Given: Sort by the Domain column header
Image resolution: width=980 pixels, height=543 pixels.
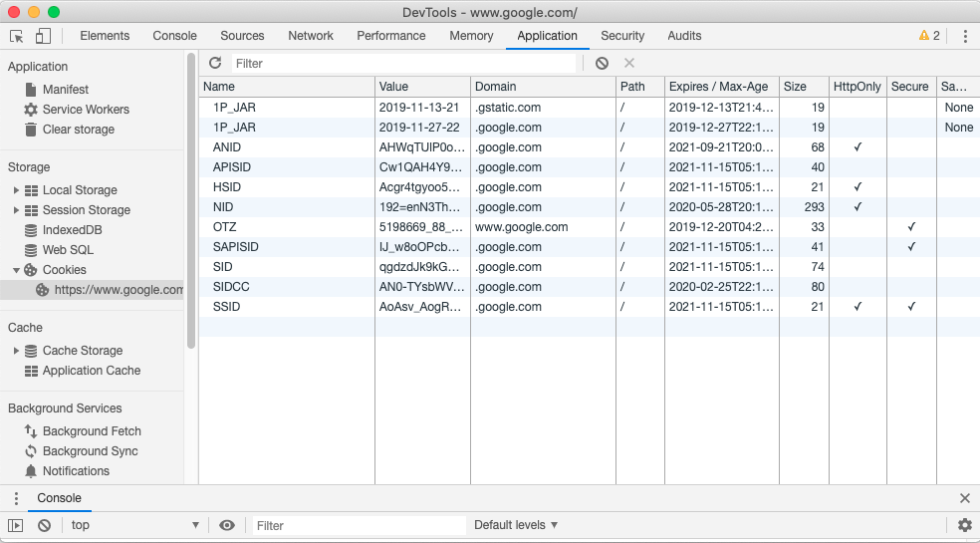Looking at the screenshot, I should (x=543, y=87).
